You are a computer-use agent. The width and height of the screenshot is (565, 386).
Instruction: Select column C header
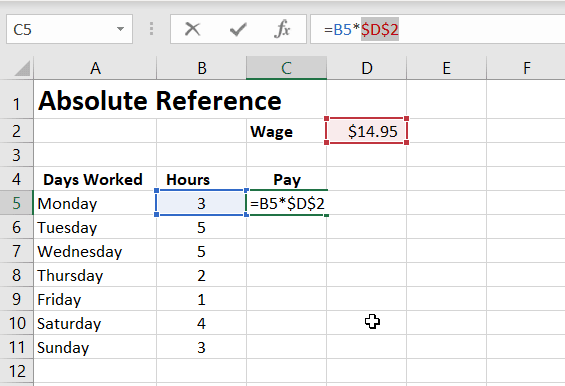tap(286, 68)
